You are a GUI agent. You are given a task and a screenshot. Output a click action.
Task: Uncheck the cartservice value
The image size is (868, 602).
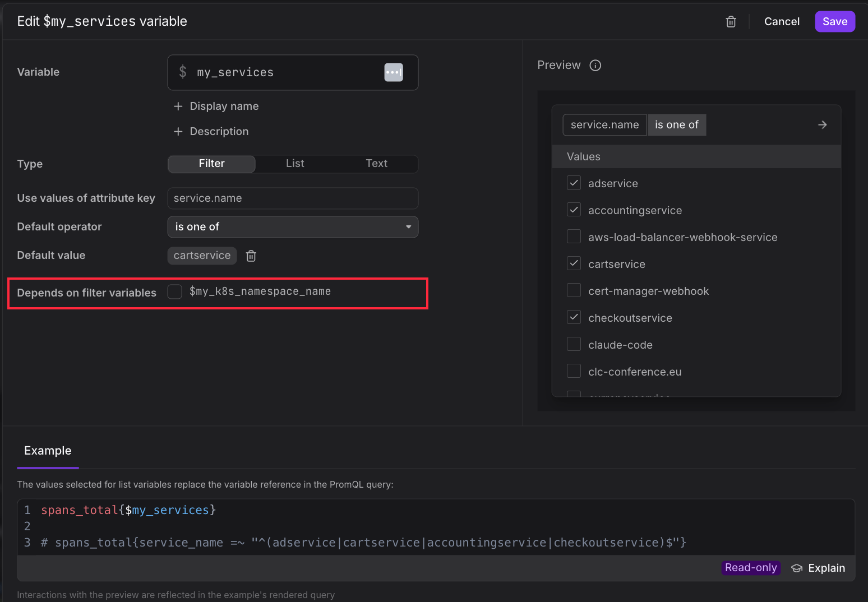click(x=574, y=264)
